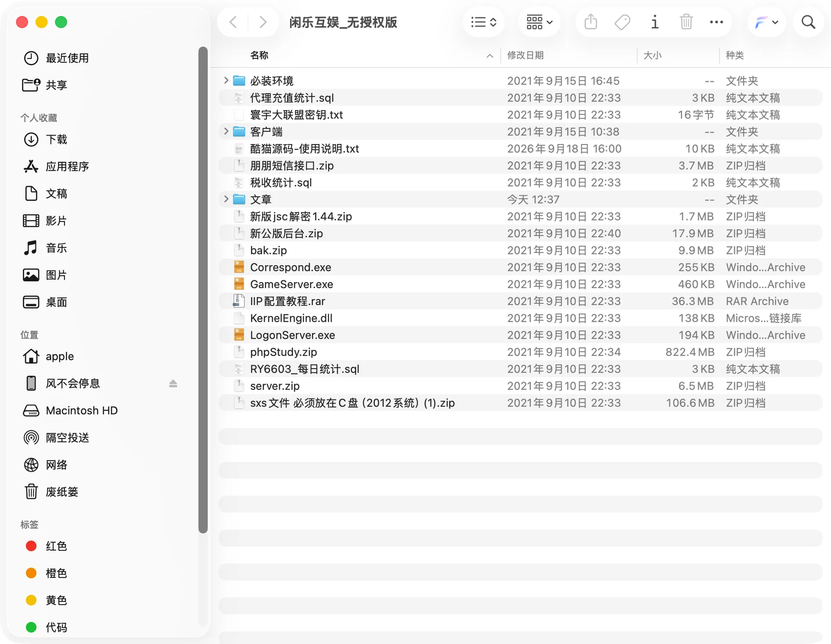Screen dimensions: 831x644
Task: Show info with the i icon
Action: (x=654, y=22)
